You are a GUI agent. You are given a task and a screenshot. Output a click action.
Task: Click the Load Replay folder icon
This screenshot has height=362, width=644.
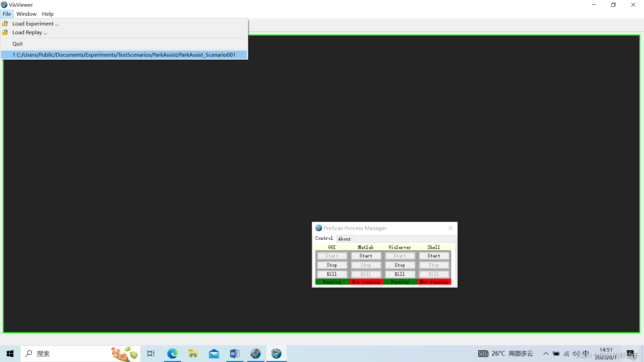click(5, 33)
